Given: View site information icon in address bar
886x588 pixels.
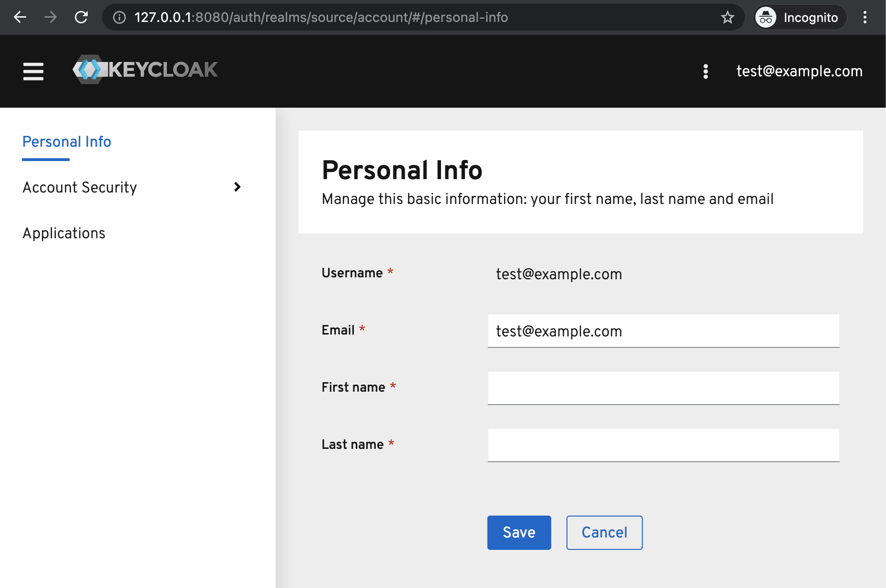Looking at the screenshot, I should pos(119,18).
